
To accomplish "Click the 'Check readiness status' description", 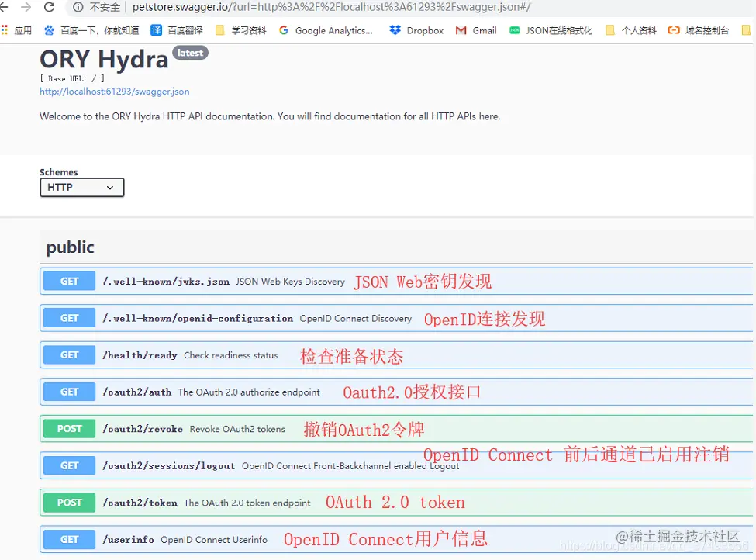I will point(231,355).
